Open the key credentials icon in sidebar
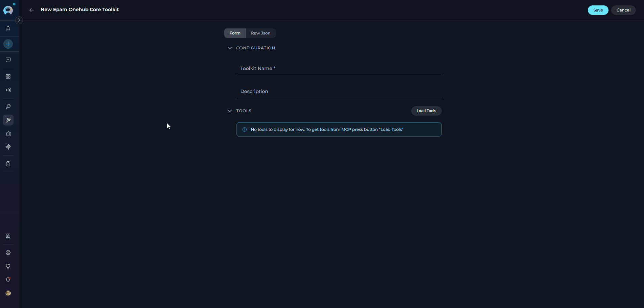Screen dimensions: 644x308 (x=8, y=106)
